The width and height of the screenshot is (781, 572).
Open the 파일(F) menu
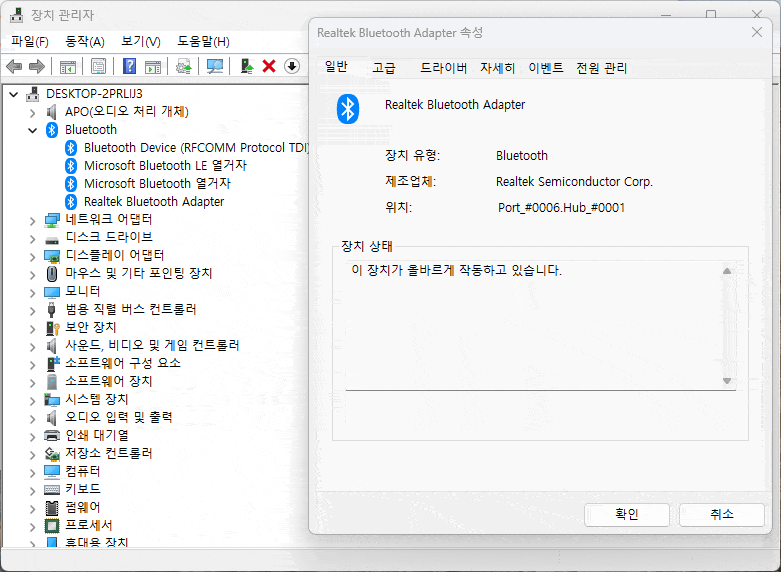pos(30,41)
